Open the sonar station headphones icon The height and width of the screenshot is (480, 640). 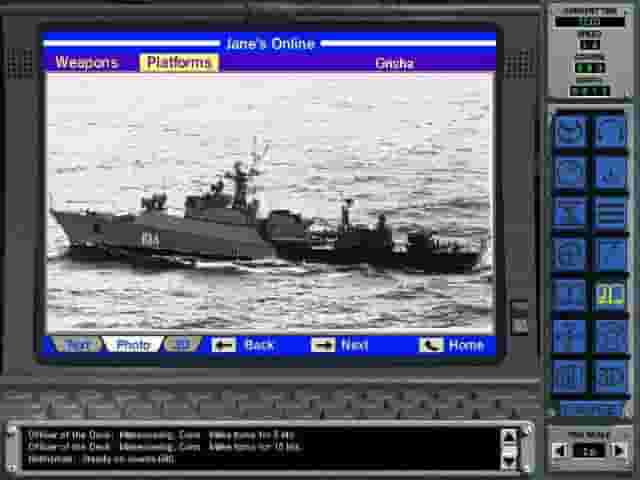(x=610, y=132)
